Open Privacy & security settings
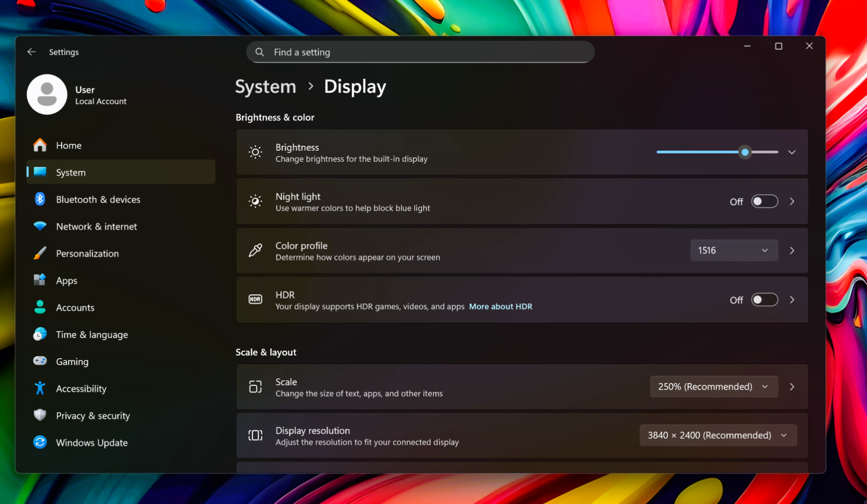Viewport: 867px width, 504px height. [x=121, y=415]
